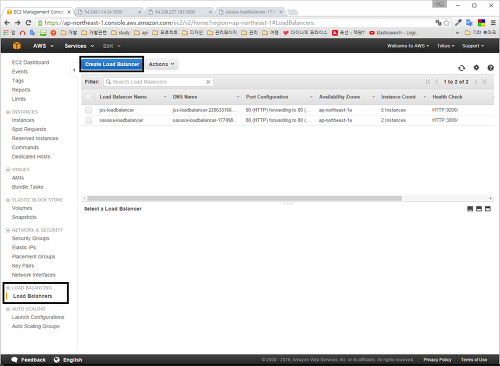The width and height of the screenshot is (500, 366).
Task: Open the Services dropdown
Action: (79, 46)
